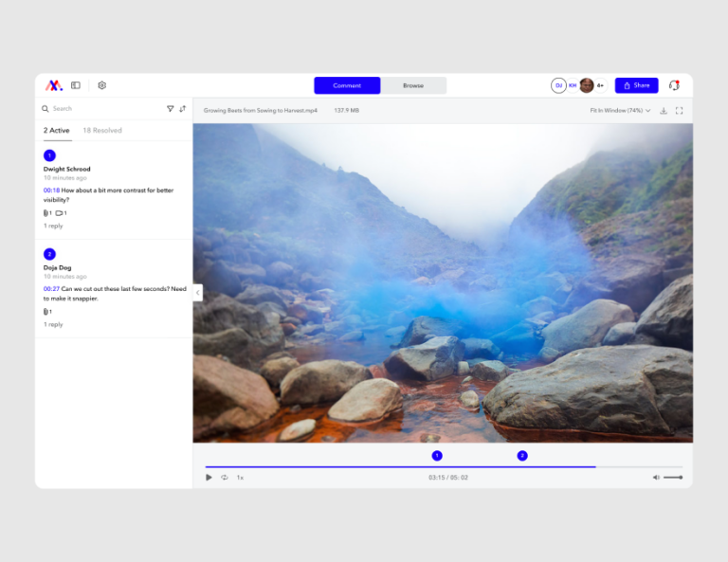
Task: Open the support headset icon
Action: tap(674, 85)
